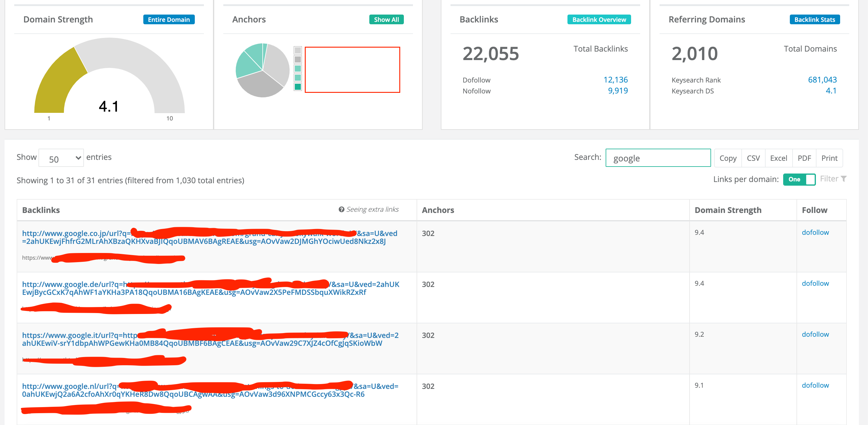
Task: Click the dark teal legend swatch at bottom
Action: click(298, 87)
